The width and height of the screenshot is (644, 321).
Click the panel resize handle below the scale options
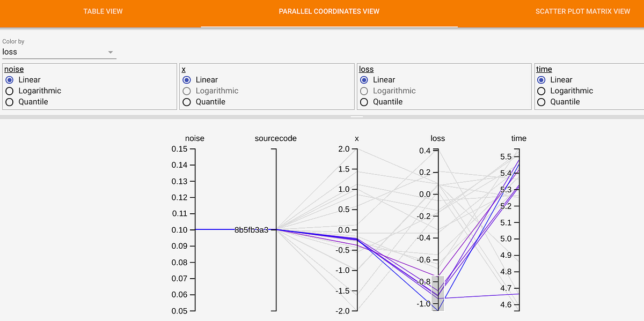(x=357, y=116)
